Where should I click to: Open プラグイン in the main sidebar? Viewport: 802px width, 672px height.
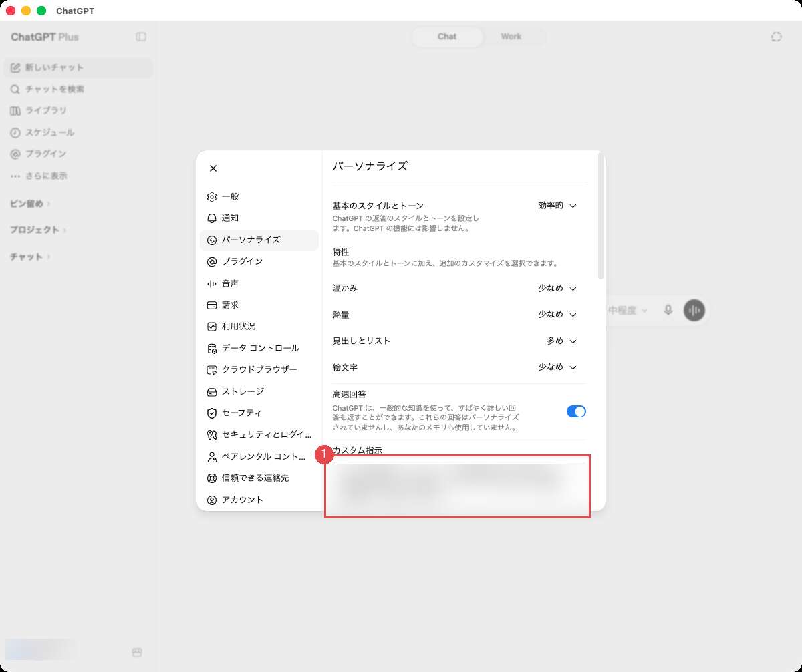click(x=78, y=154)
